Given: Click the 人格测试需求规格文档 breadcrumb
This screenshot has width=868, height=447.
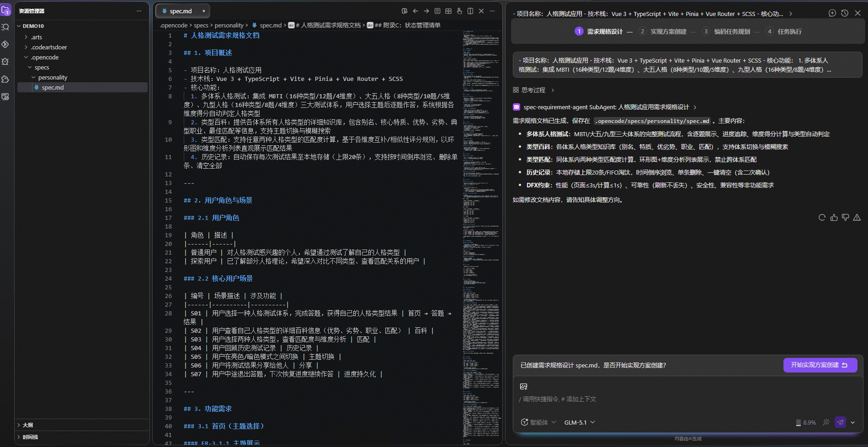Looking at the screenshot, I should [x=324, y=25].
